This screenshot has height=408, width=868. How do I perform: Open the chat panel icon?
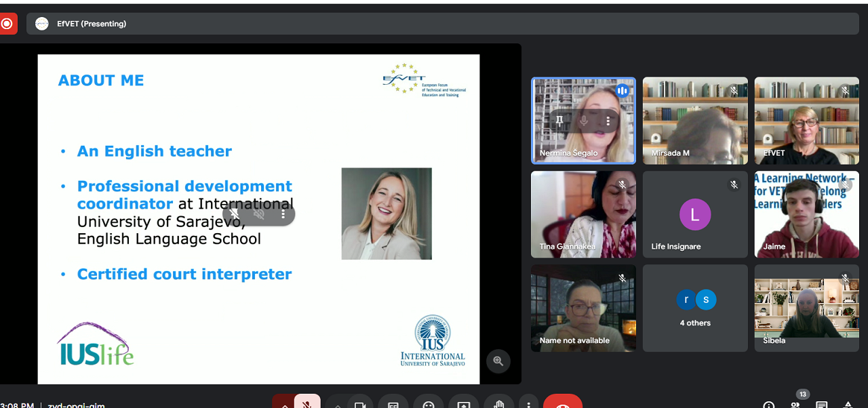tap(821, 405)
